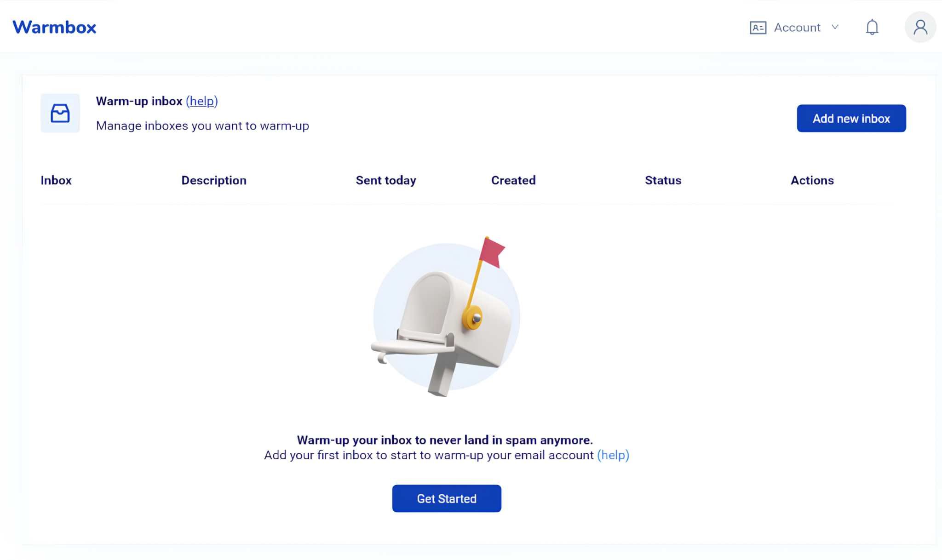Click Add new inbox button
Image resolution: width=942 pixels, height=560 pixels.
coord(851,118)
